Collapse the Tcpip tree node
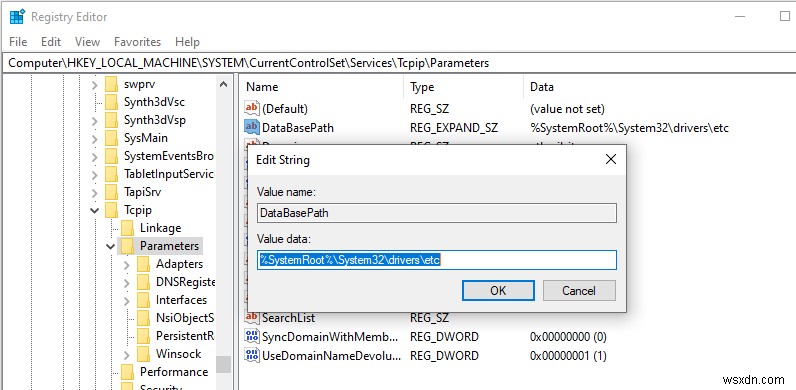This screenshot has width=796, height=390. click(x=95, y=210)
